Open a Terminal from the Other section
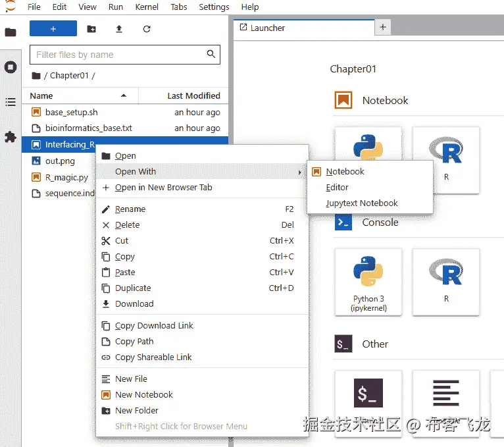 tap(368, 404)
